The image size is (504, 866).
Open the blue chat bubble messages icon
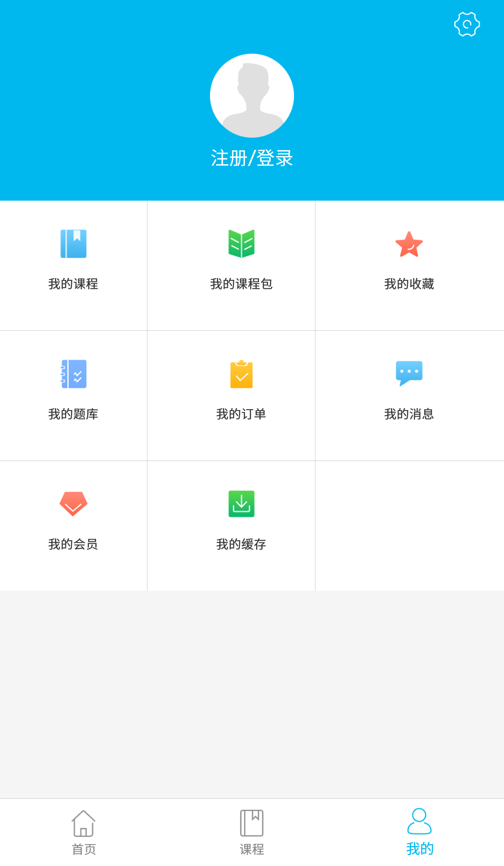click(x=409, y=373)
